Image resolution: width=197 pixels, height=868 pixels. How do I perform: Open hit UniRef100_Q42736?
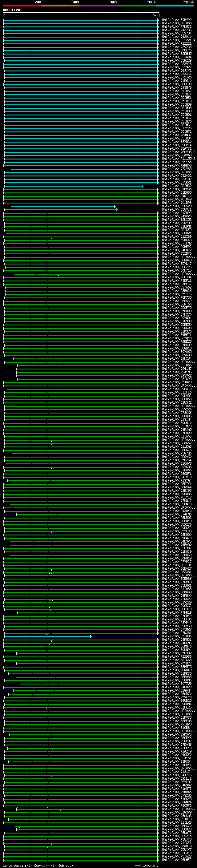tap(177, 30)
